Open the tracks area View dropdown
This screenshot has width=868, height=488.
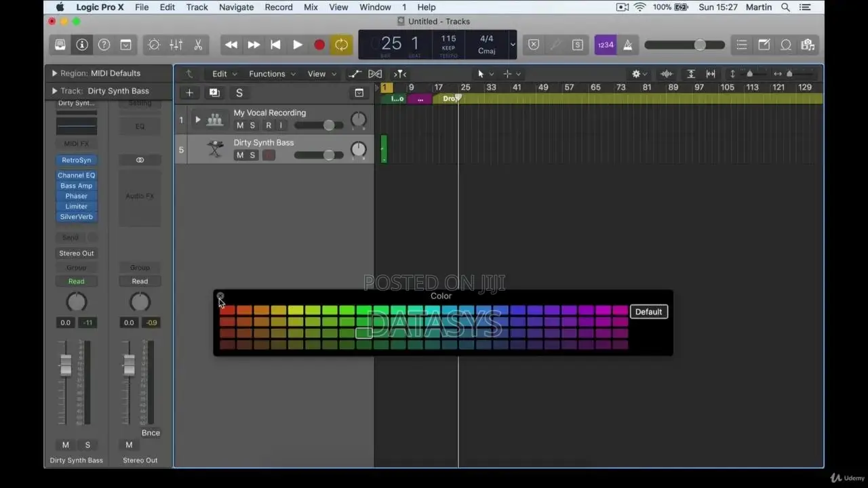pos(321,74)
